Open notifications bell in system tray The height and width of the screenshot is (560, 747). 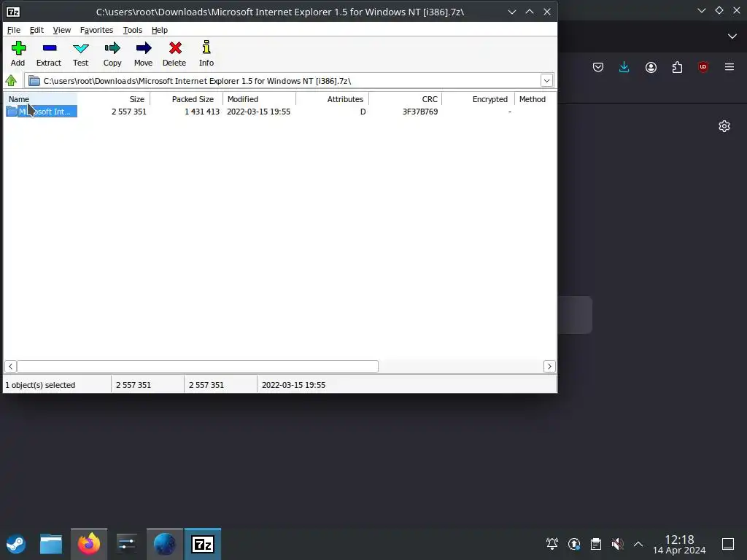tap(552, 544)
